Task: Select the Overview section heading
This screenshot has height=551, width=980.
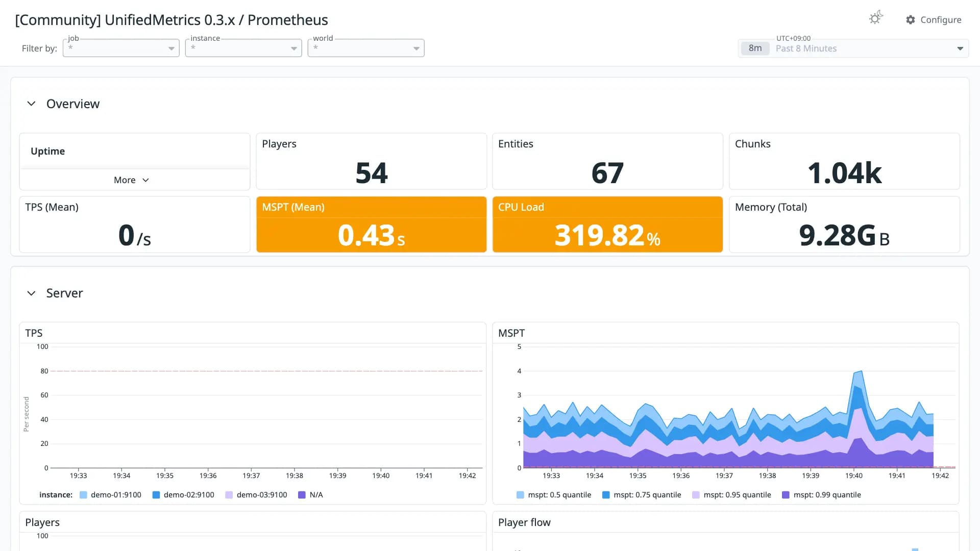Action: click(x=73, y=104)
